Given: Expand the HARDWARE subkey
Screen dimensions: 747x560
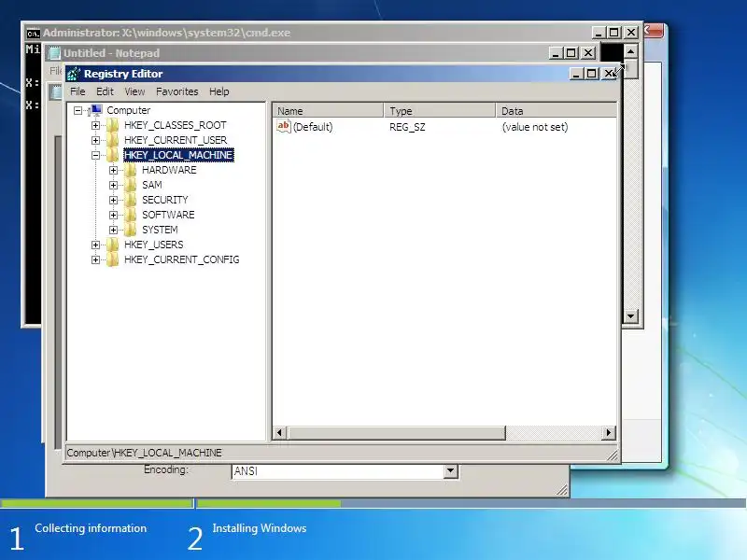Looking at the screenshot, I should click(x=113, y=170).
